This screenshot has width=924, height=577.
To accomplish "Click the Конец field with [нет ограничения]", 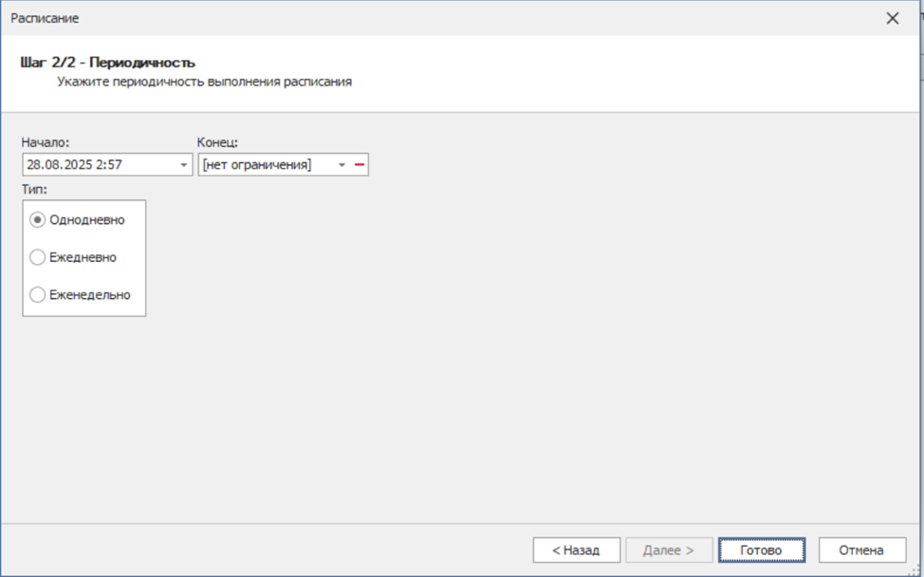I will click(x=266, y=165).
